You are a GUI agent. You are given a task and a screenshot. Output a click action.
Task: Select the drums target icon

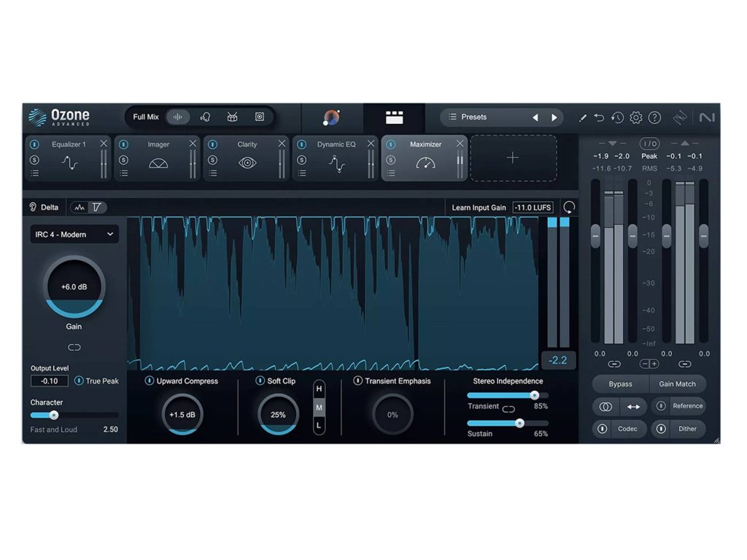(233, 117)
